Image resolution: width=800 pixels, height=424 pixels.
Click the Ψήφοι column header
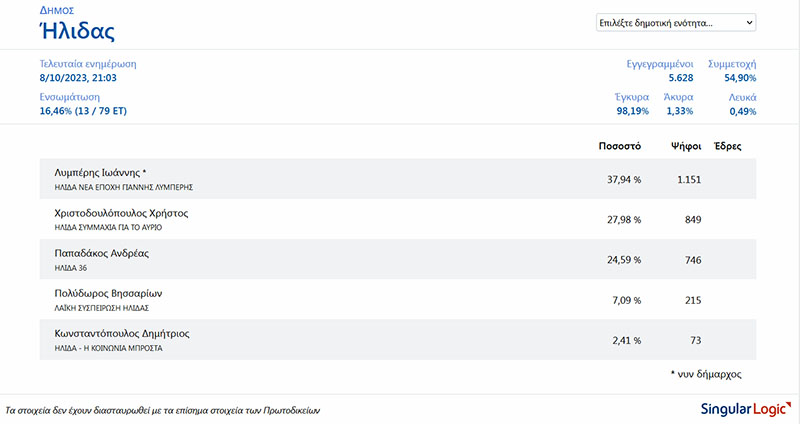click(x=684, y=146)
